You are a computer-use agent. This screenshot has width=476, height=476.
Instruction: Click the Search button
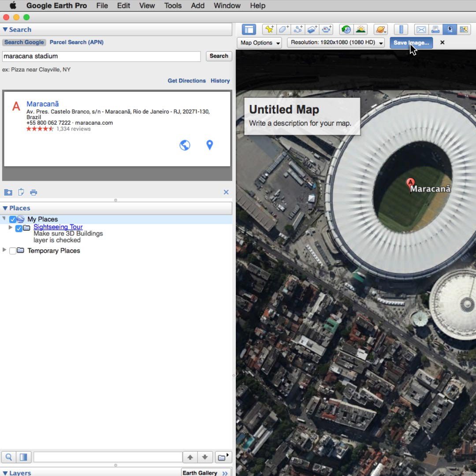219,56
